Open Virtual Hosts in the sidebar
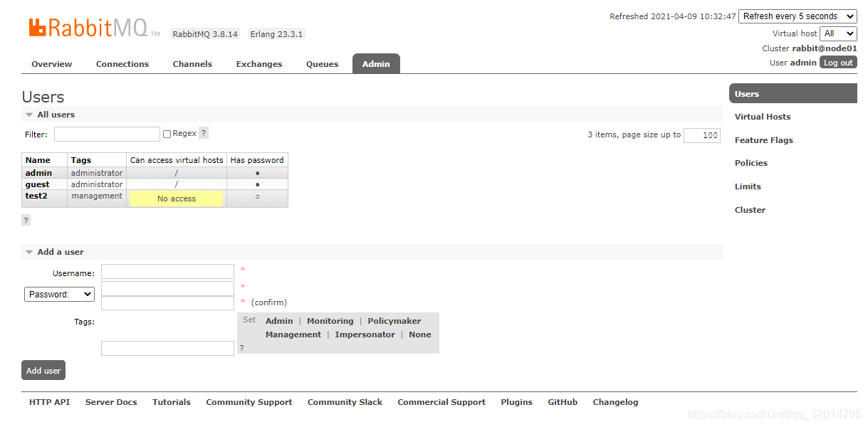Viewport: 868px width, 427px height. (763, 117)
